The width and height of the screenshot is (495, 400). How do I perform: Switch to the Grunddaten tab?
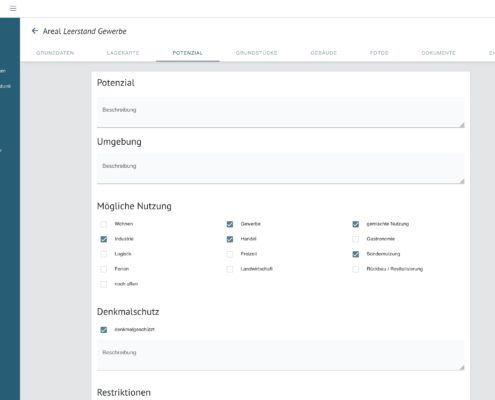(55, 53)
